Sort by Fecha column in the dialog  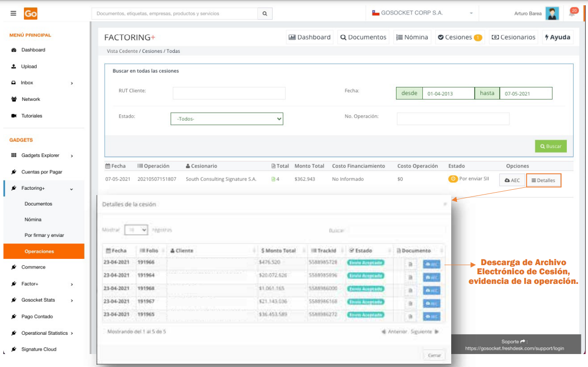119,251
